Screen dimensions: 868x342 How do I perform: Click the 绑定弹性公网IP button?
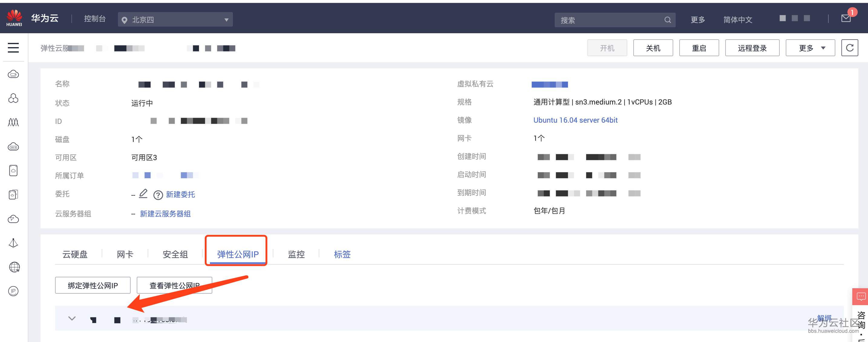[93, 285]
